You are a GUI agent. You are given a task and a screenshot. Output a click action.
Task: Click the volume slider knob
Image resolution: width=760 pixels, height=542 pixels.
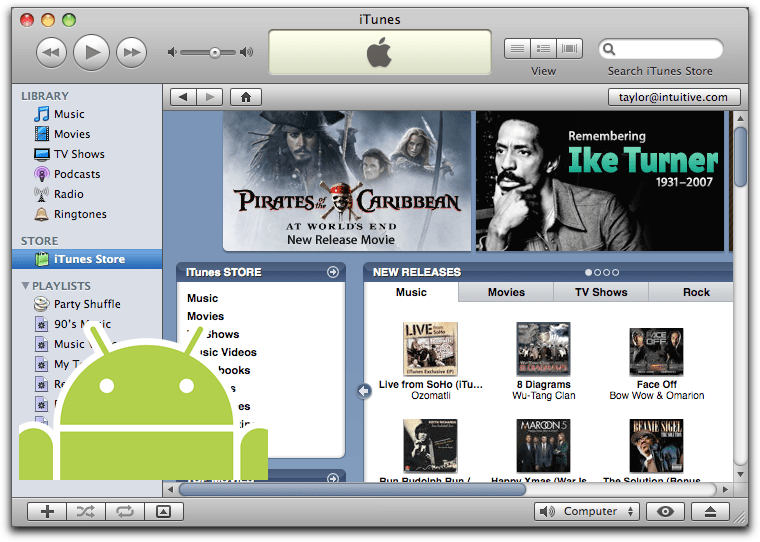pos(215,52)
